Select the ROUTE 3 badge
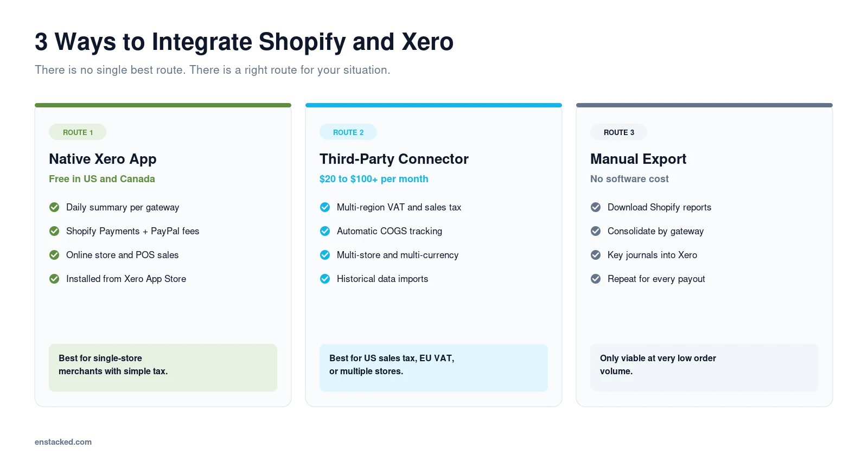 point(619,132)
